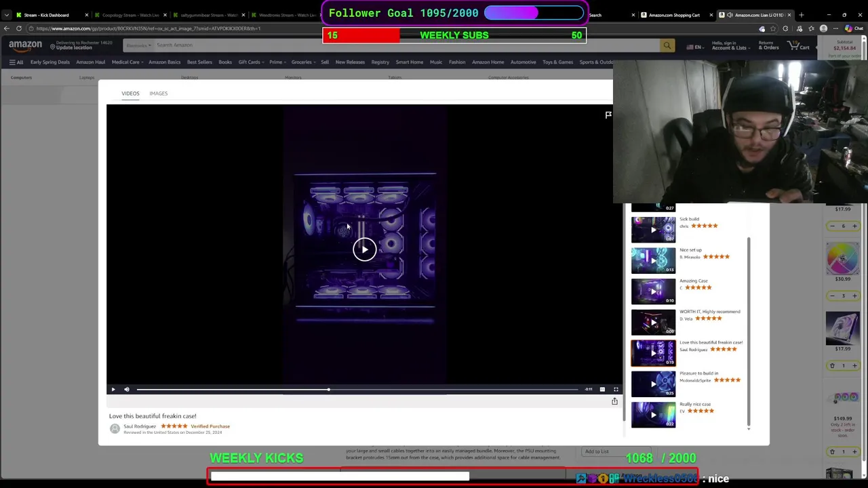Image resolution: width=868 pixels, height=488 pixels.
Task: Open 'Love this beautiful freakin case!' list thumbnail
Action: click(x=653, y=352)
